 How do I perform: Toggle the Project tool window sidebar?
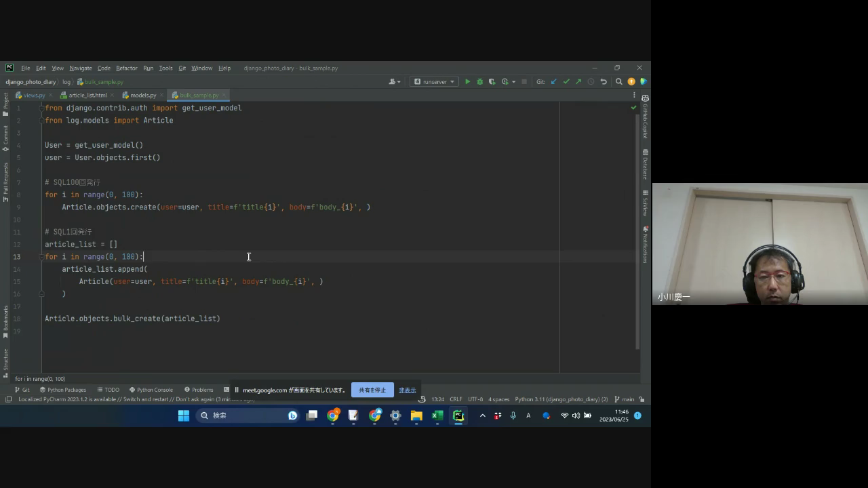pyautogui.click(x=5, y=105)
